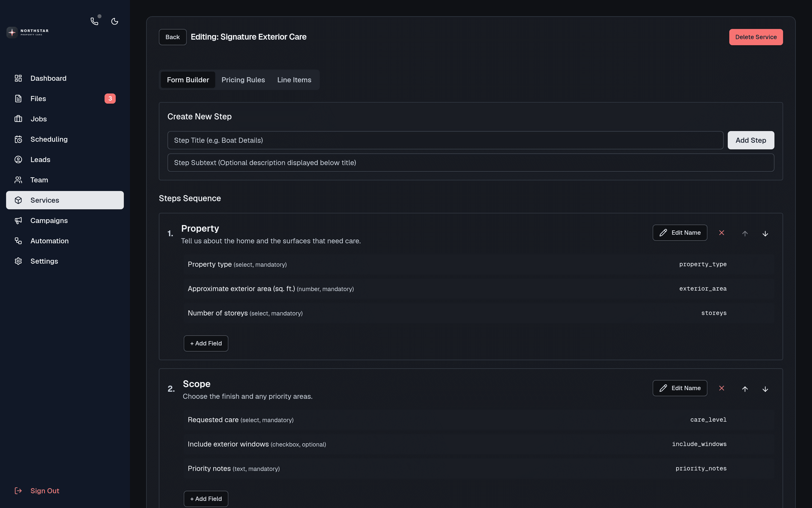
Task: Delete the Scope step with red X
Action: point(721,388)
